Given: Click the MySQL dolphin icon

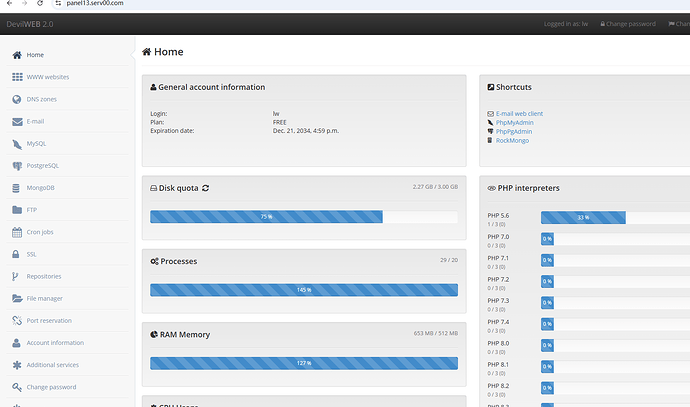Looking at the screenshot, I should [x=17, y=144].
